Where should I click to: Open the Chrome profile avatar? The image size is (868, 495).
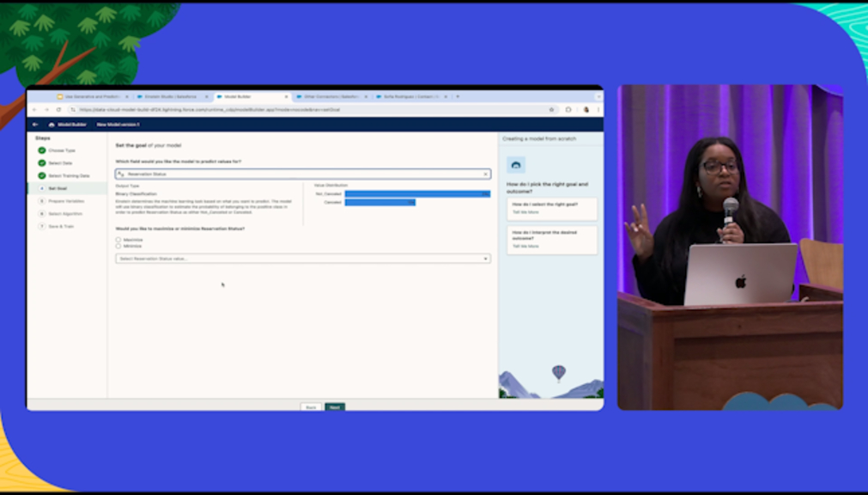(586, 110)
